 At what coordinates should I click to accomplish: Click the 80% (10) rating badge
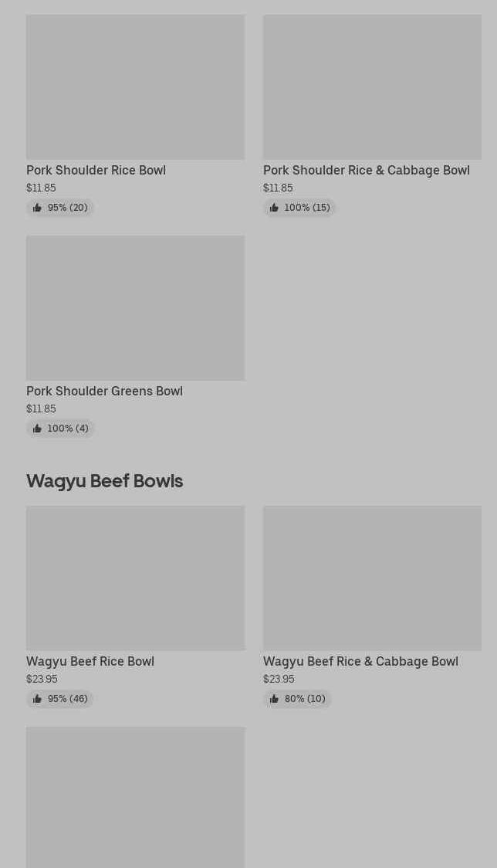coord(298,699)
